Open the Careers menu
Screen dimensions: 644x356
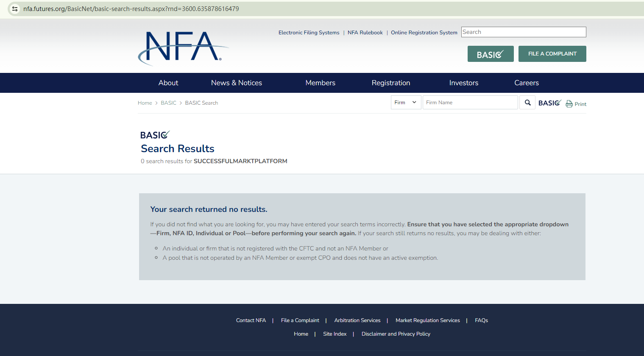(527, 83)
